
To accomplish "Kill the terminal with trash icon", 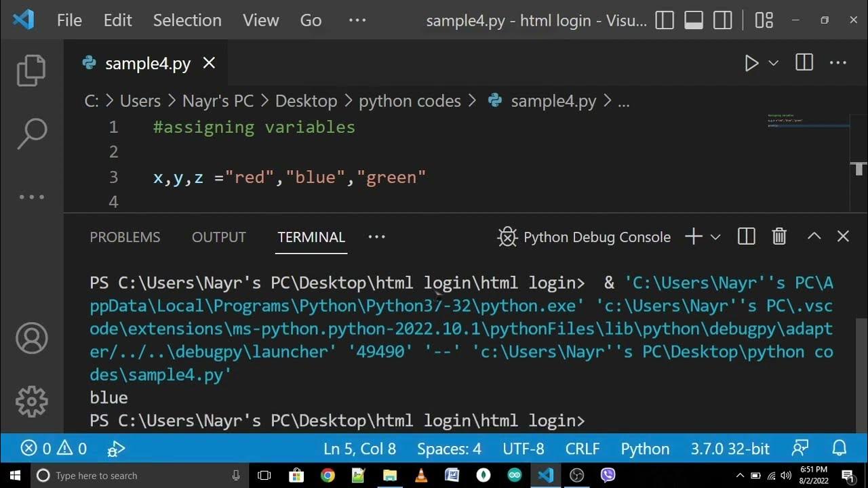I will (779, 237).
